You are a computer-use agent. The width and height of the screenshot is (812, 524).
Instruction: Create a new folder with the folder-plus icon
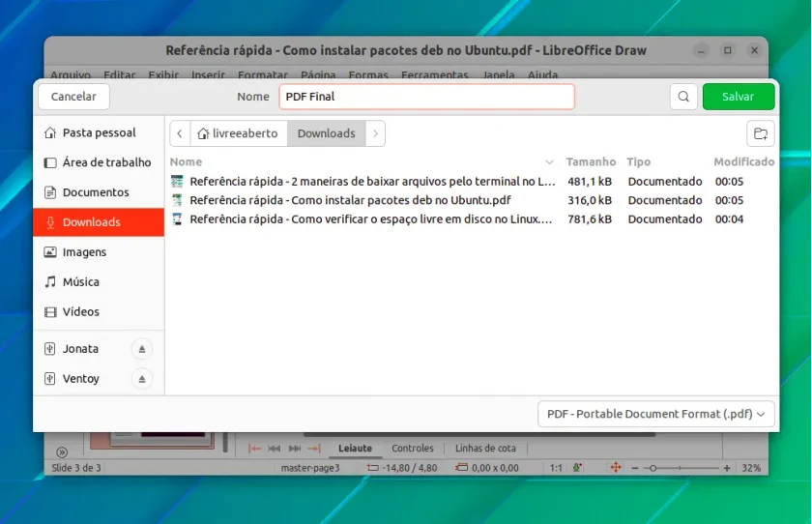point(761,133)
